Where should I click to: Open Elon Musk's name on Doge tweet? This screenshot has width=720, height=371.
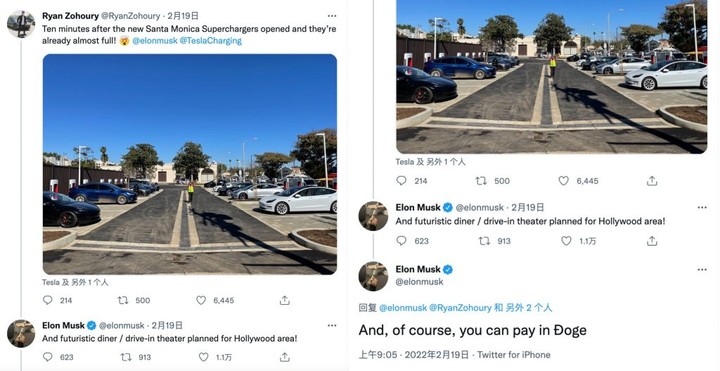(418, 269)
